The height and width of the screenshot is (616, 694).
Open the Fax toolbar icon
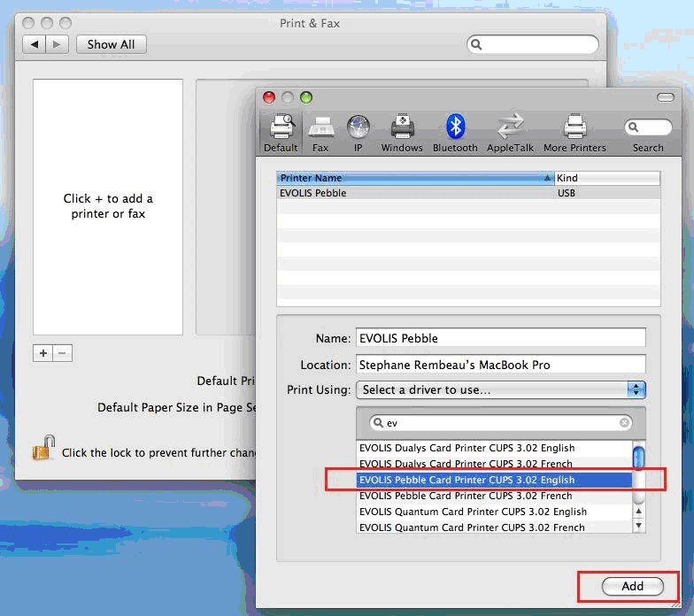[x=320, y=133]
